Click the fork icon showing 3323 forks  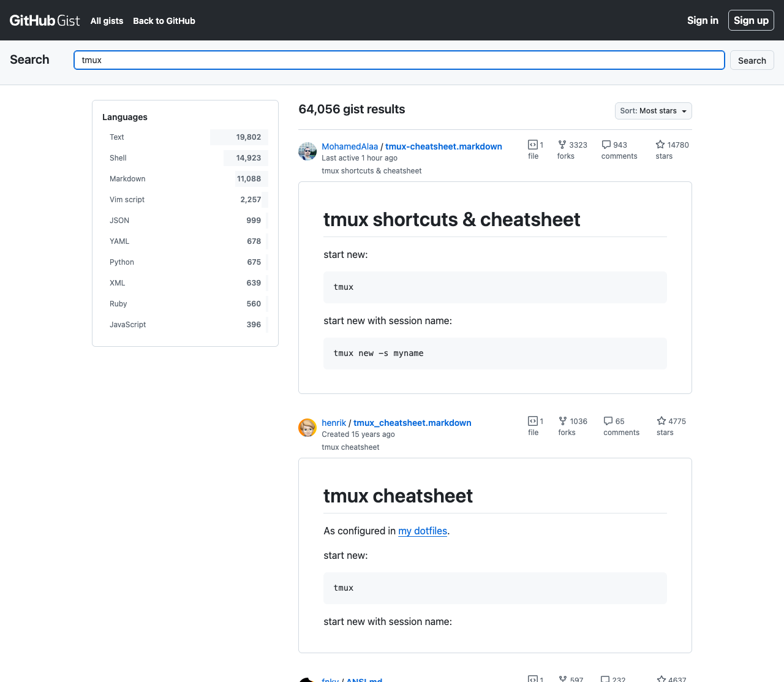(562, 145)
